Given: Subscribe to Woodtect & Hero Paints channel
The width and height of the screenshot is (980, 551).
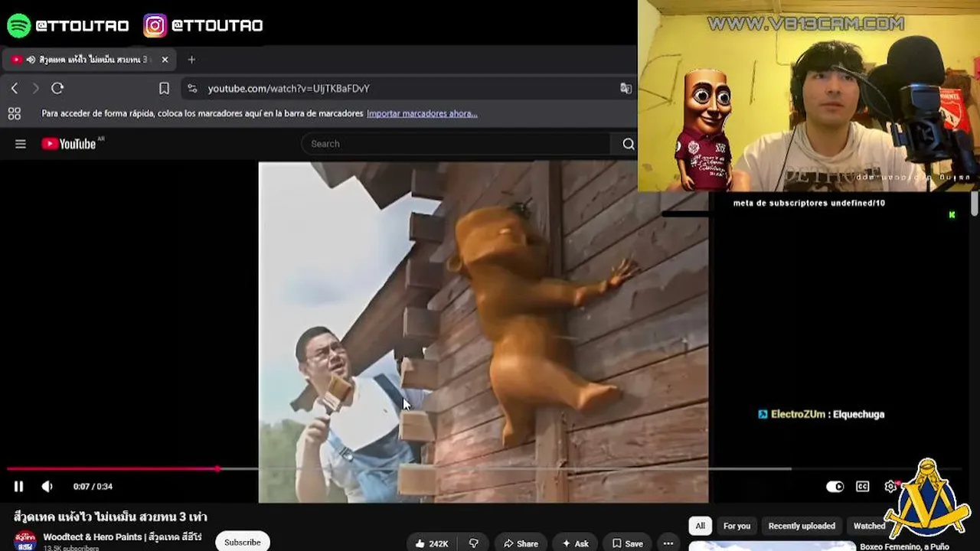Looking at the screenshot, I should pos(243,542).
